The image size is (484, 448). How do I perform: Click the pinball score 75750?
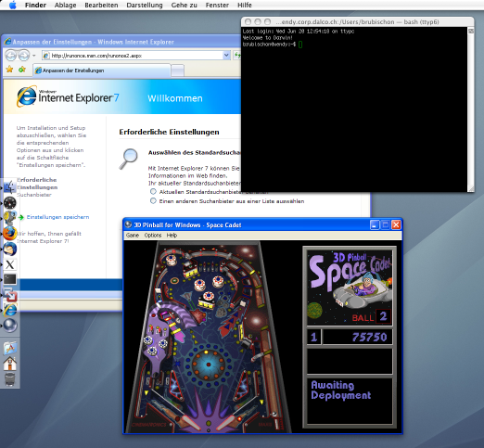tap(369, 337)
